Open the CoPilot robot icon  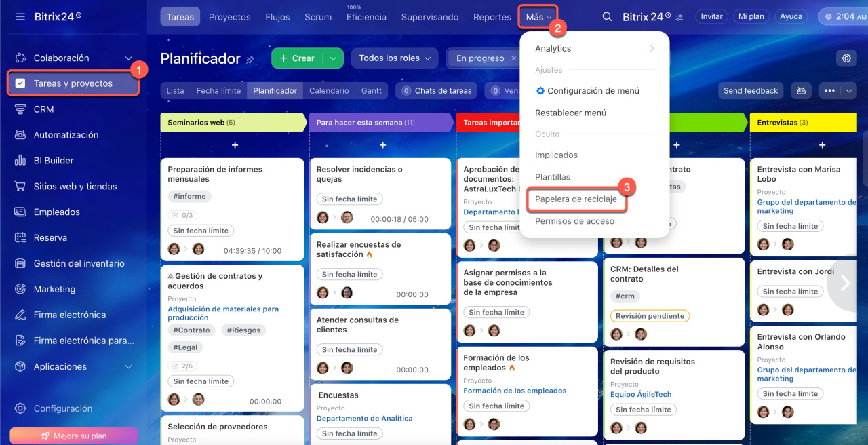[x=801, y=90]
